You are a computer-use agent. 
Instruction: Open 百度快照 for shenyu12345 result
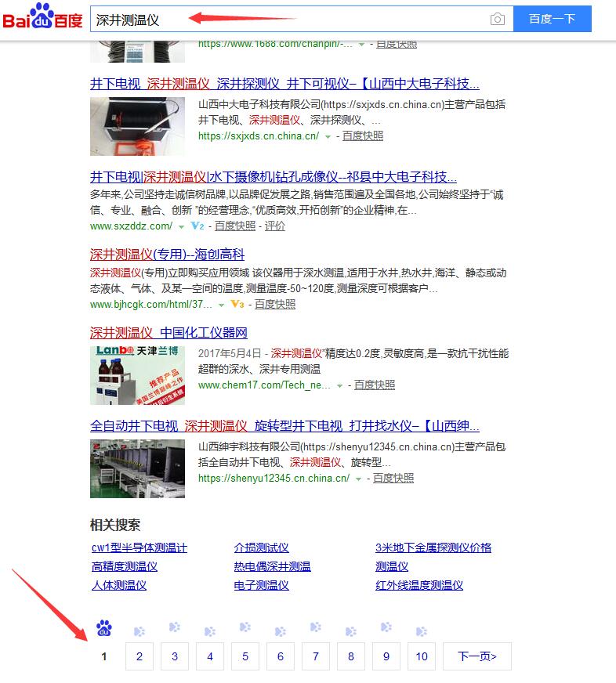coord(393,479)
